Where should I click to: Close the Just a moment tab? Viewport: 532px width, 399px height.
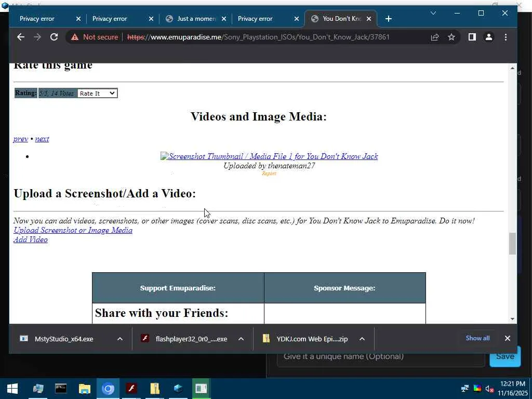pos(224,19)
